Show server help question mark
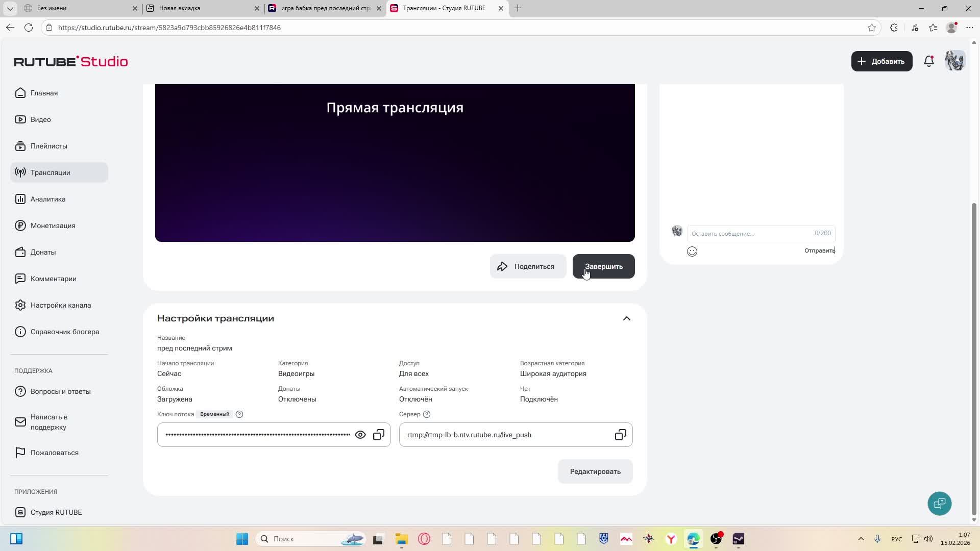The width and height of the screenshot is (980, 551). (x=427, y=414)
